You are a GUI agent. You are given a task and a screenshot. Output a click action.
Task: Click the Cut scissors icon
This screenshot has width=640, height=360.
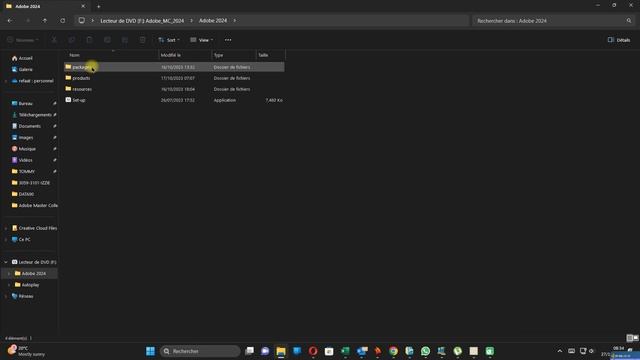54,40
